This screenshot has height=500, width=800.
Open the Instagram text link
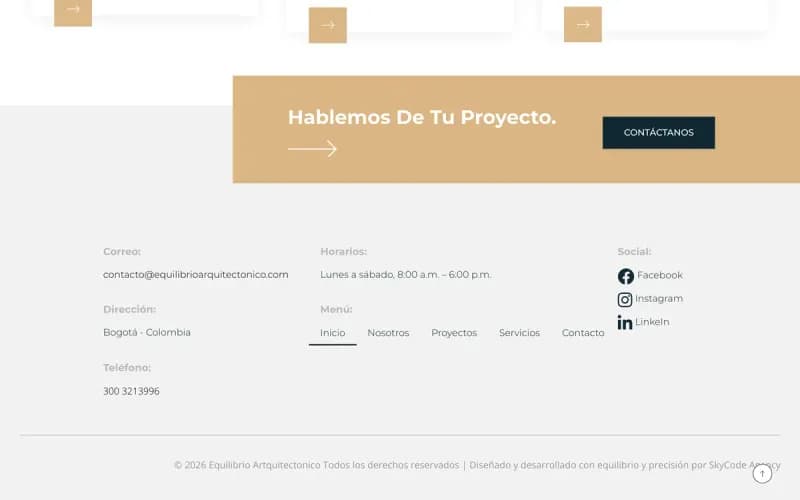[659, 298]
